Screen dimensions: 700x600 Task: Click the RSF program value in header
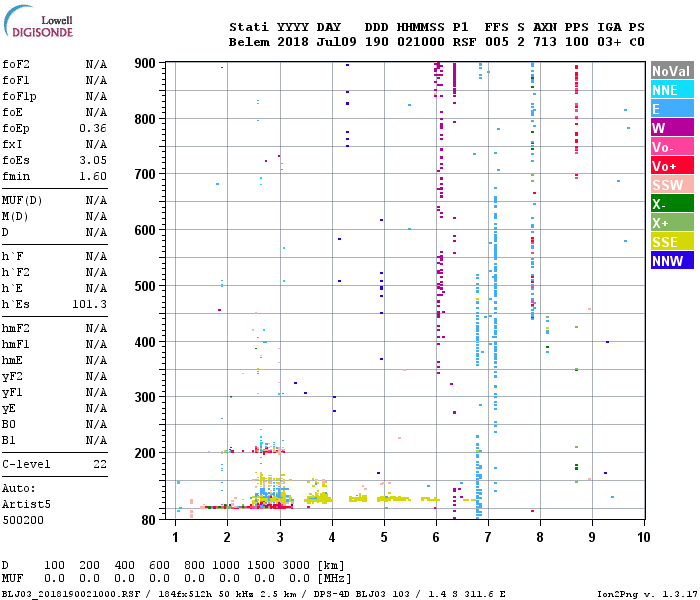[x=464, y=42]
